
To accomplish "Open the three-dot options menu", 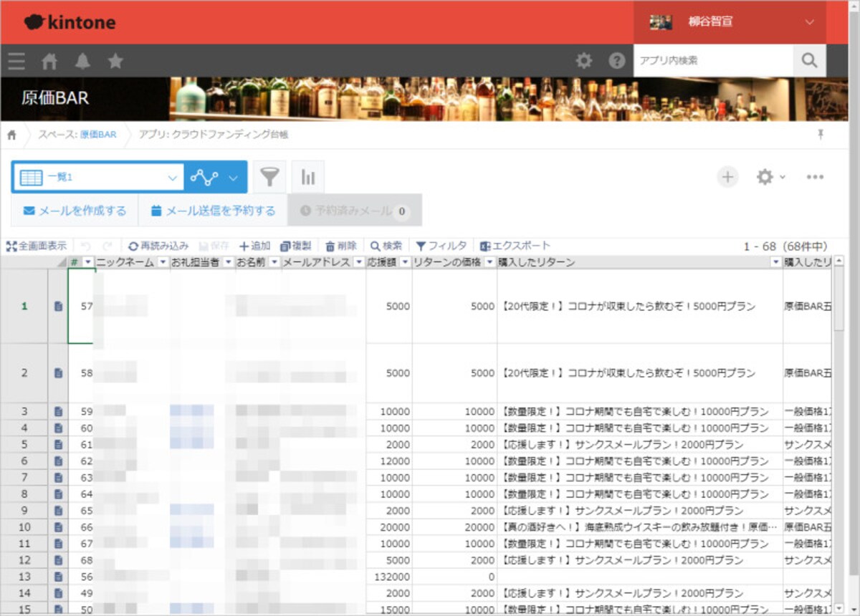I will coord(815,177).
